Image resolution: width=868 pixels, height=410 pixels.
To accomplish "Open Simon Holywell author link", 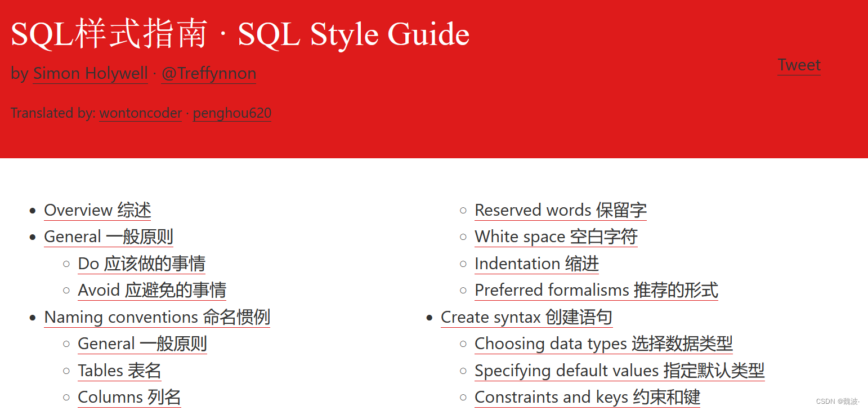I will [x=90, y=74].
